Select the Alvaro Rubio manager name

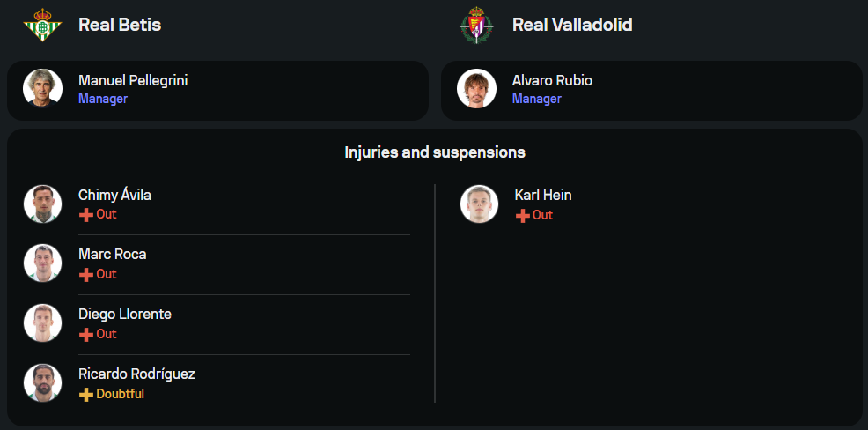point(552,80)
